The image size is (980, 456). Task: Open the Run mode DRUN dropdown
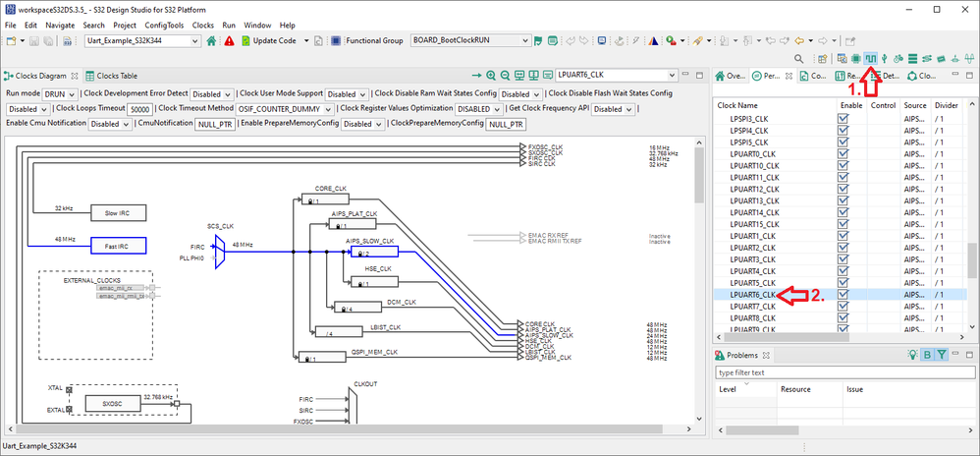coord(59,94)
